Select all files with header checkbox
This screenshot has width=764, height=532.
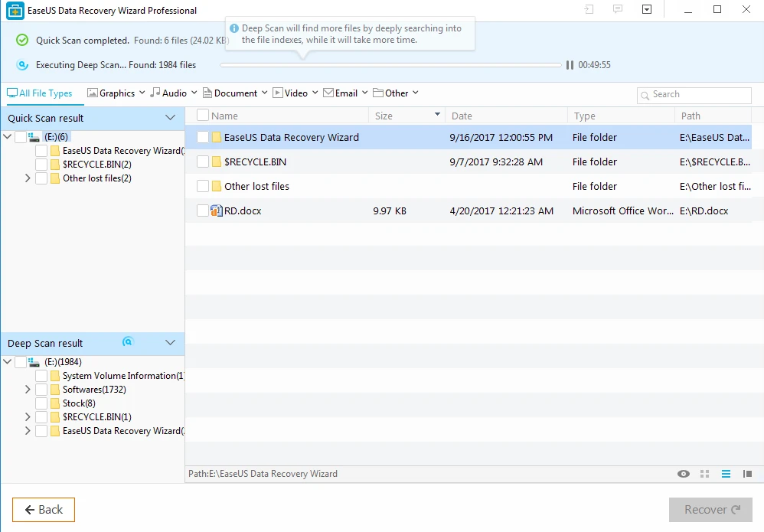click(x=203, y=116)
